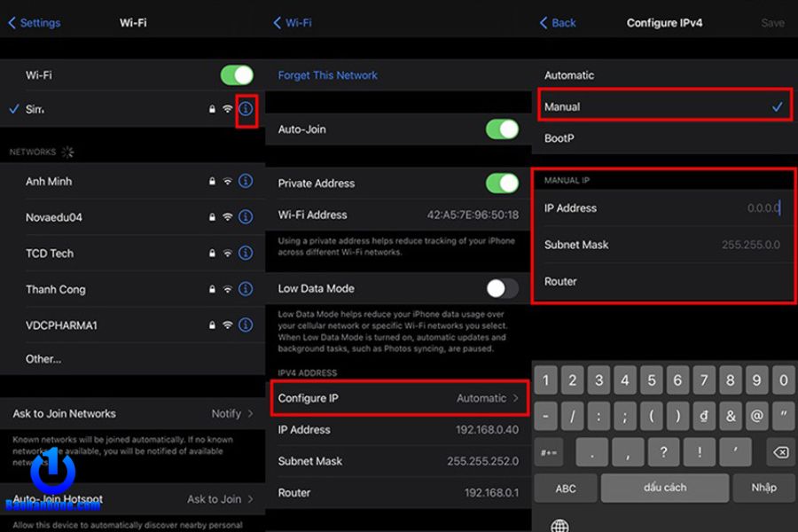
Task: Tap Forget This Network
Action: (328, 75)
